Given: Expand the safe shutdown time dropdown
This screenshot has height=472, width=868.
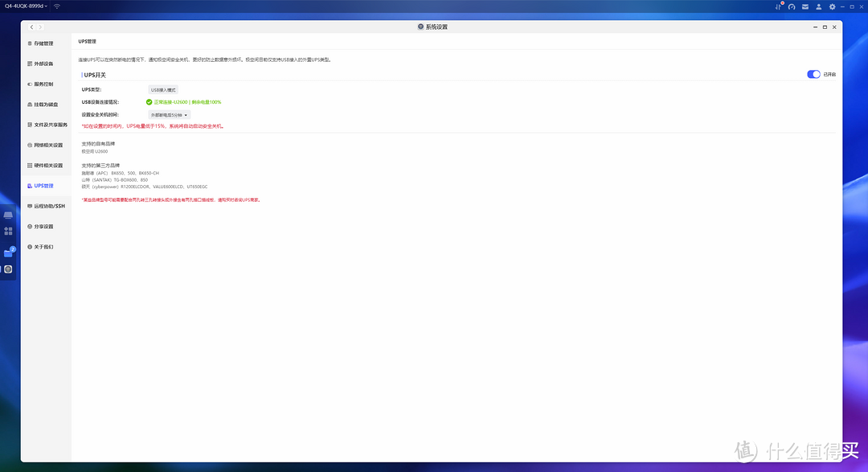Looking at the screenshot, I should click(x=169, y=115).
